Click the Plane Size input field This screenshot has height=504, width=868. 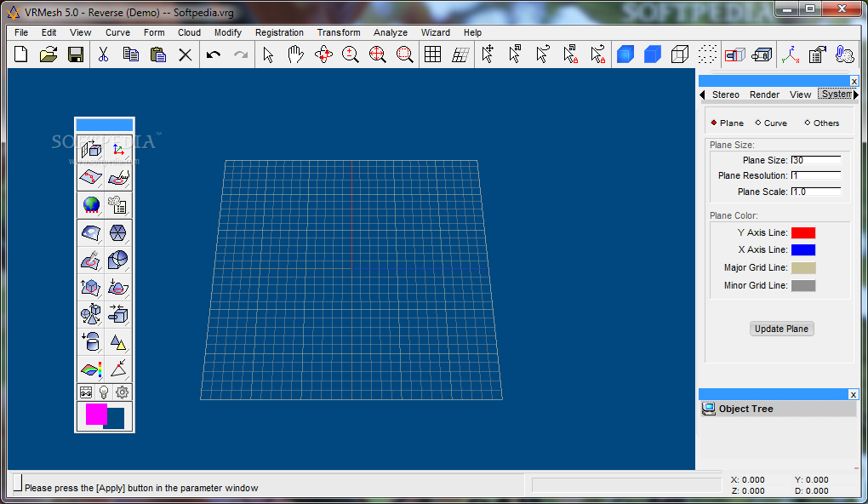[x=816, y=160]
